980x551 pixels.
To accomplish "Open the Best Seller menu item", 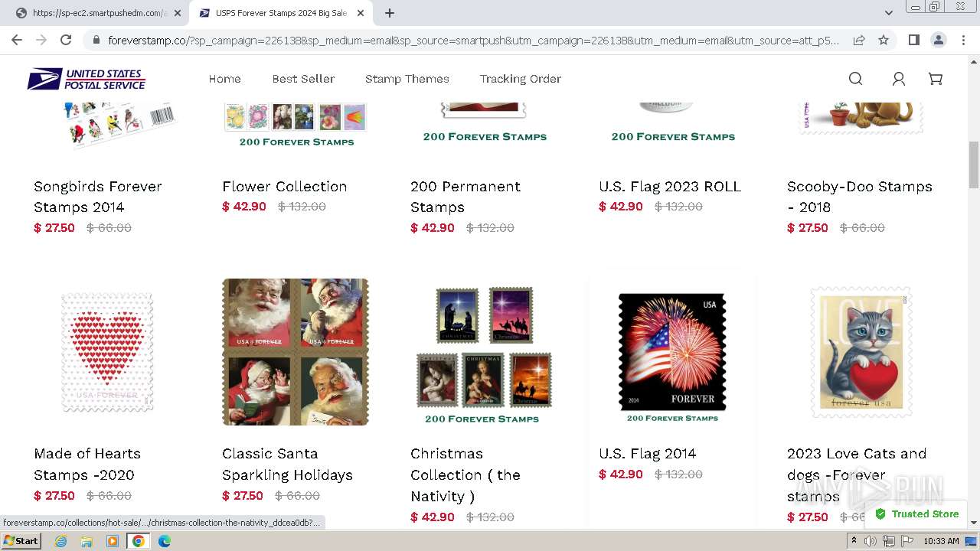I will [x=303, y=79].
